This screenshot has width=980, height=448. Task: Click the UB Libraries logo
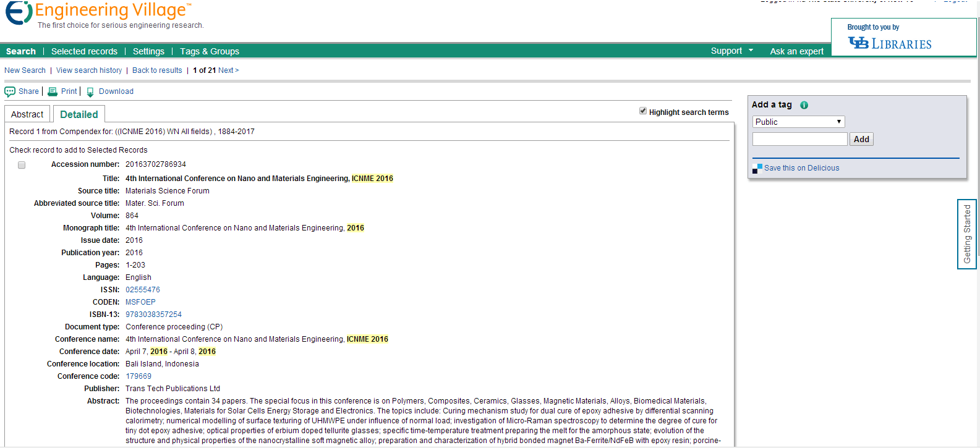(x=890, y=43)
